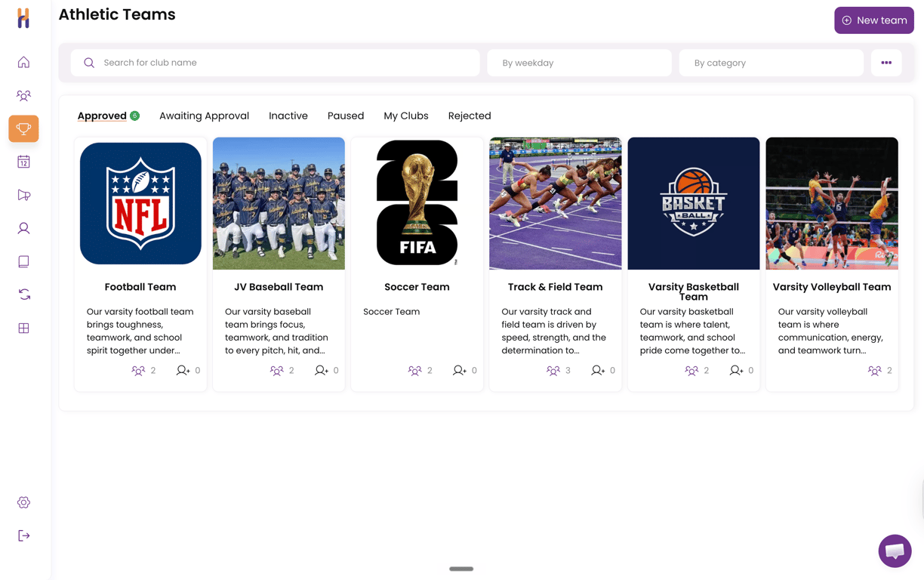
Task: Click members icon on Football Team card
Action: tap(138, 371)
